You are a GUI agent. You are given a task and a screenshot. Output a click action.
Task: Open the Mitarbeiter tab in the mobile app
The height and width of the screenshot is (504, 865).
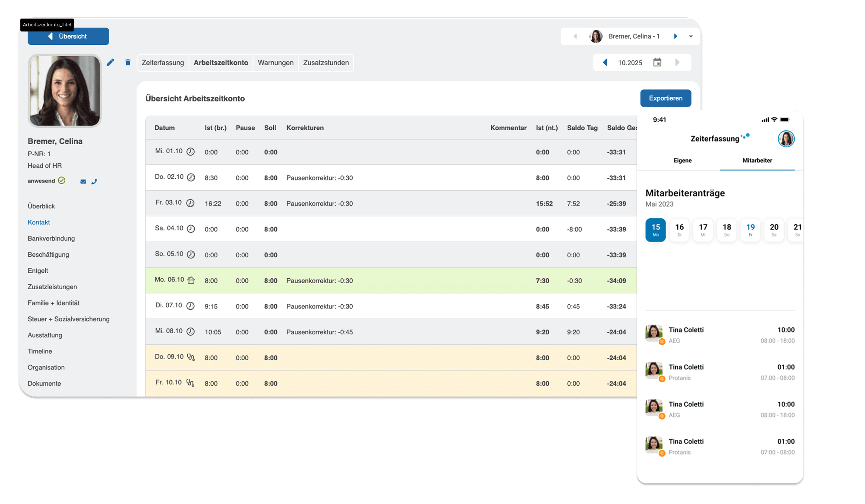point(757,160)
